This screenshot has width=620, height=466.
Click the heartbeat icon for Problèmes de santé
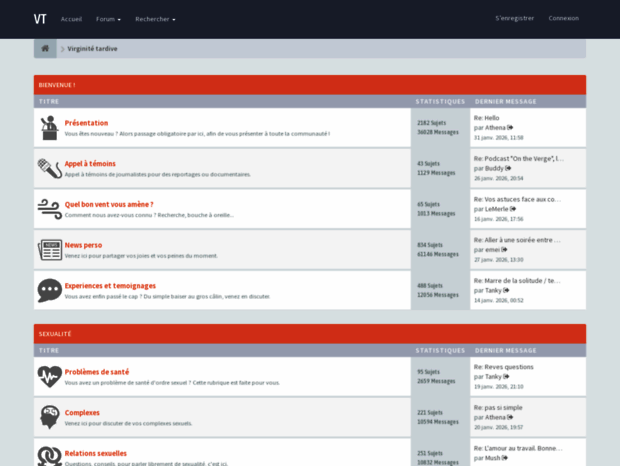49,377
